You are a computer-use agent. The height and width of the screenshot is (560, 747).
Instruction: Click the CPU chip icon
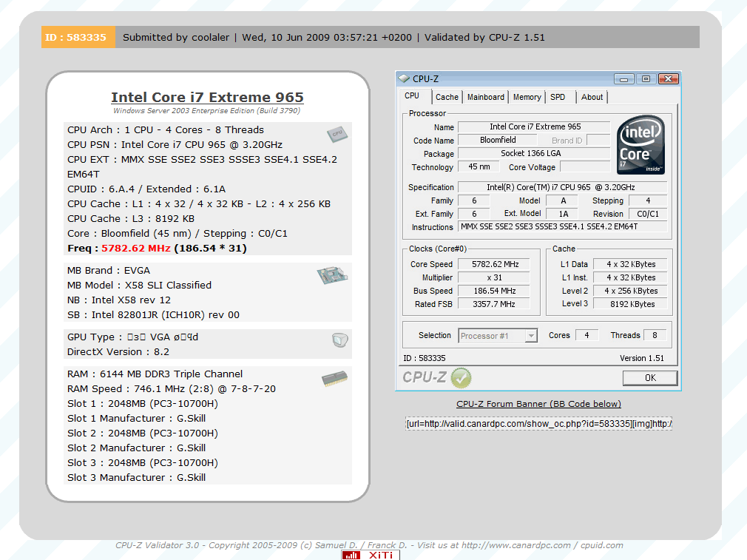click(337, 135)
